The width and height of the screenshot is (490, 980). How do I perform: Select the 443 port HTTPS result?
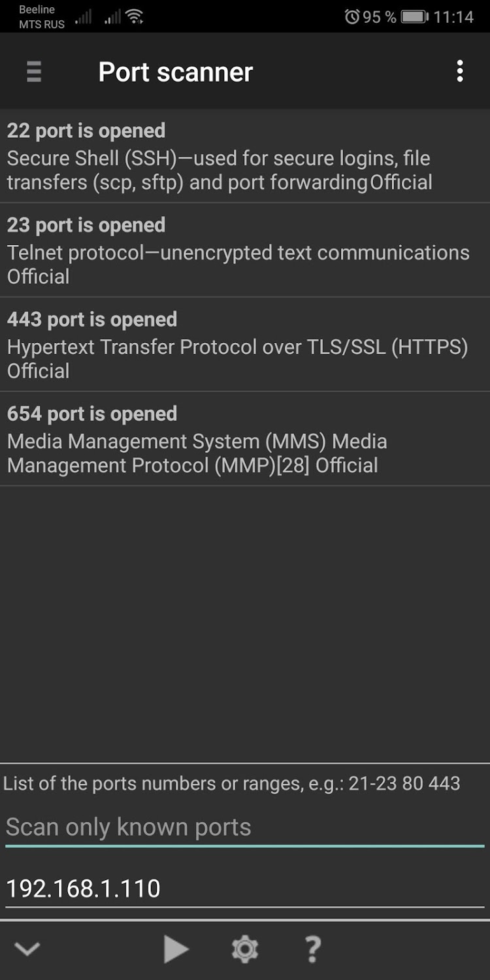(245, 345)
